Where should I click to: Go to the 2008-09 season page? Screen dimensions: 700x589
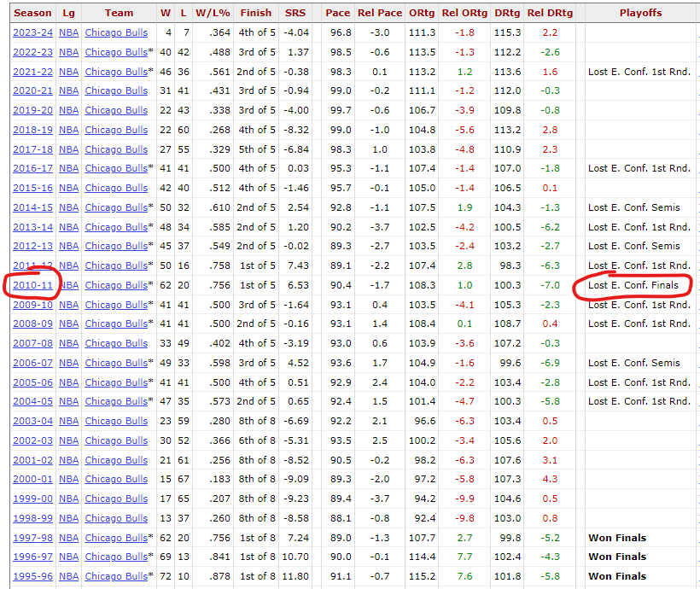32,324
